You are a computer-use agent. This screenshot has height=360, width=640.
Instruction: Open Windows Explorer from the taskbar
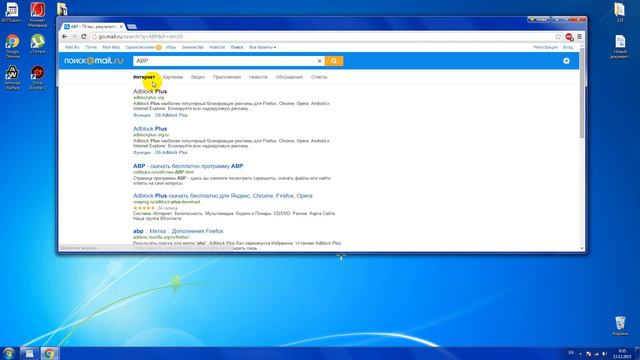pos(29,353)
